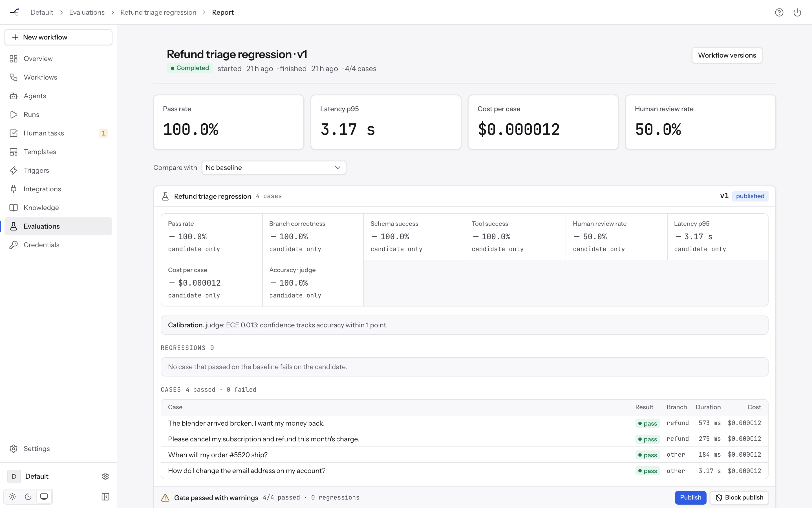Image resolution: width=812 pixels, height=508 pixels.
Task: Open the change email address case row
Action: pyautogui.click(x=464, y=471)
